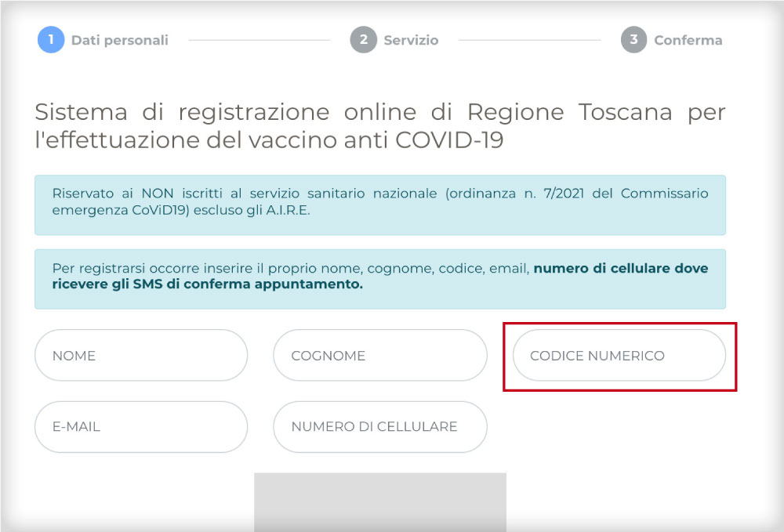Screen dimensions: 784x532
Task: Click the bold SMS di conferma appuntamento text
Action: point(248,284)
